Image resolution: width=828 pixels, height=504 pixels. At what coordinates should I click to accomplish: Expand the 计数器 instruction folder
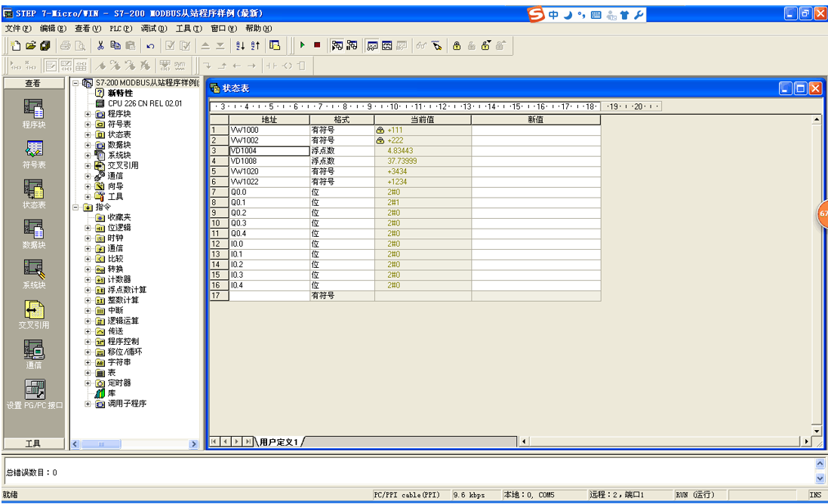[88, 280]
